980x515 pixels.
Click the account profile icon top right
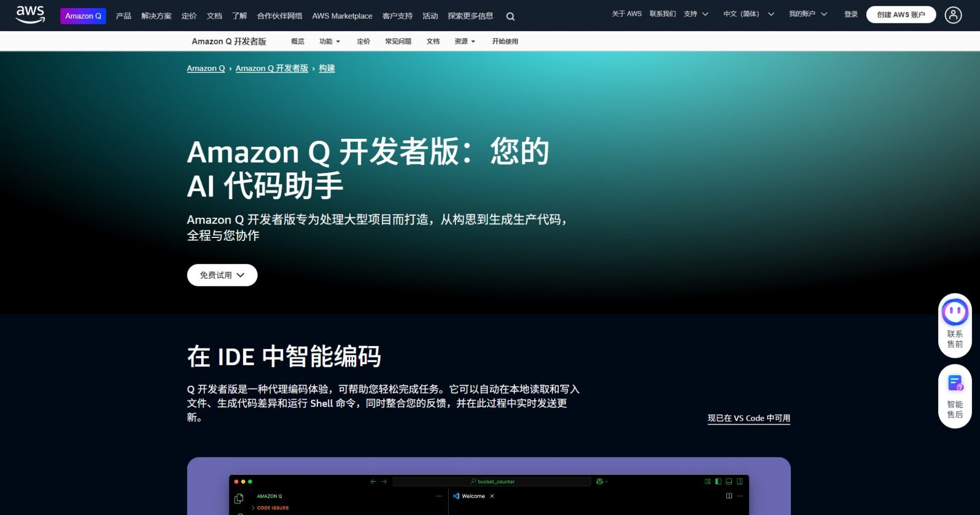(953, 15)
